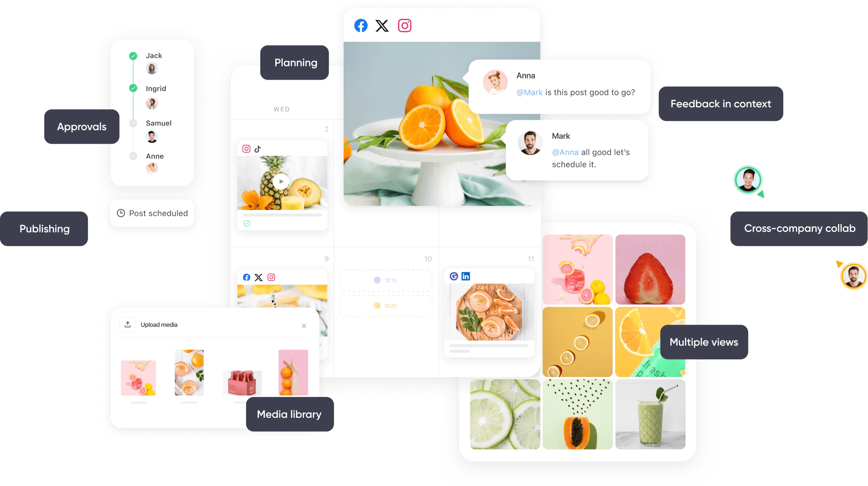Click the Instagram icon in header
868x486 pixels.
pos(405,26)
